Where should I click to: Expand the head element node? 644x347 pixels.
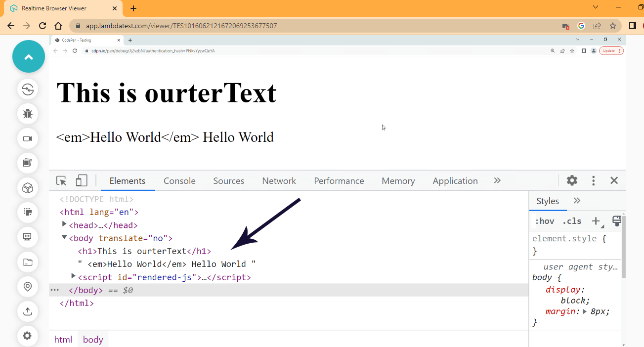(64, 225)
